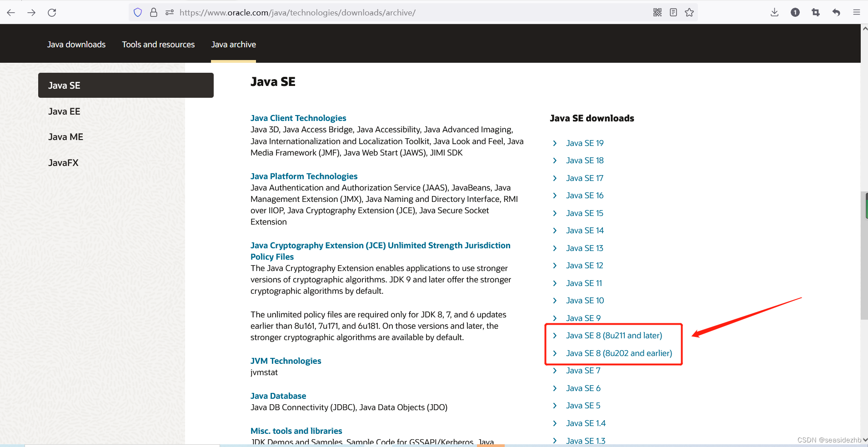The image size is (868, 447).
Task: Select JavaFX in the sidebar
Action: pos(63,163)
